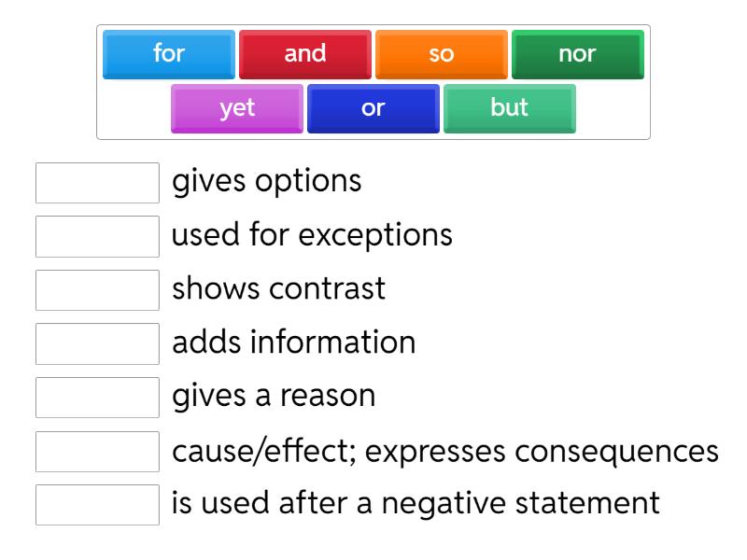Click the answer box next to 'shows contrast'

[97, 290]
